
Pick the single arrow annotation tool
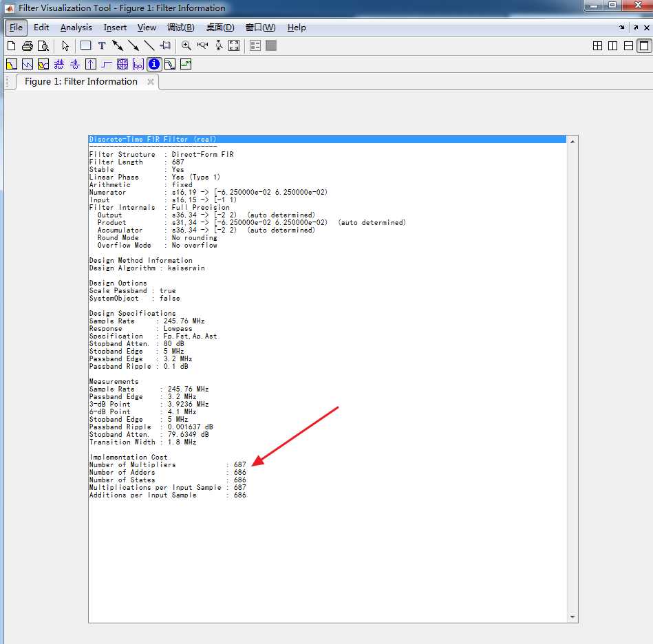point(133,46)
